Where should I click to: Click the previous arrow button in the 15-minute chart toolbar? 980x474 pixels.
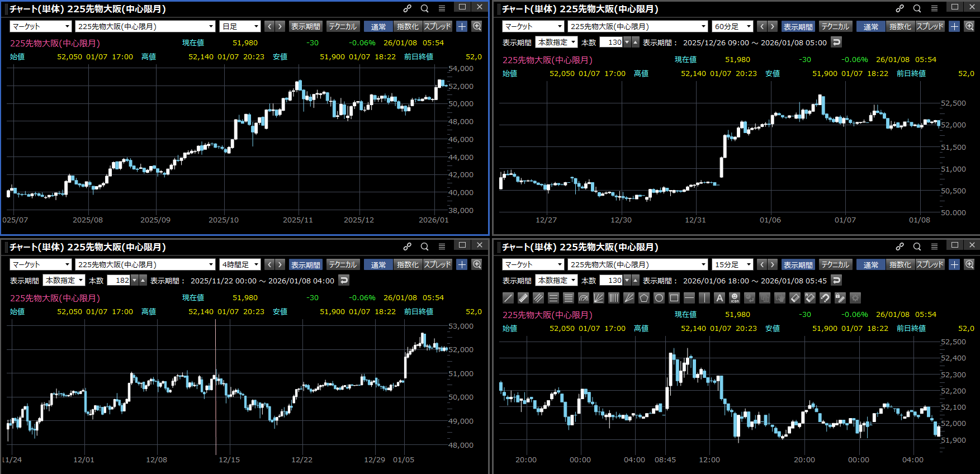762,264
